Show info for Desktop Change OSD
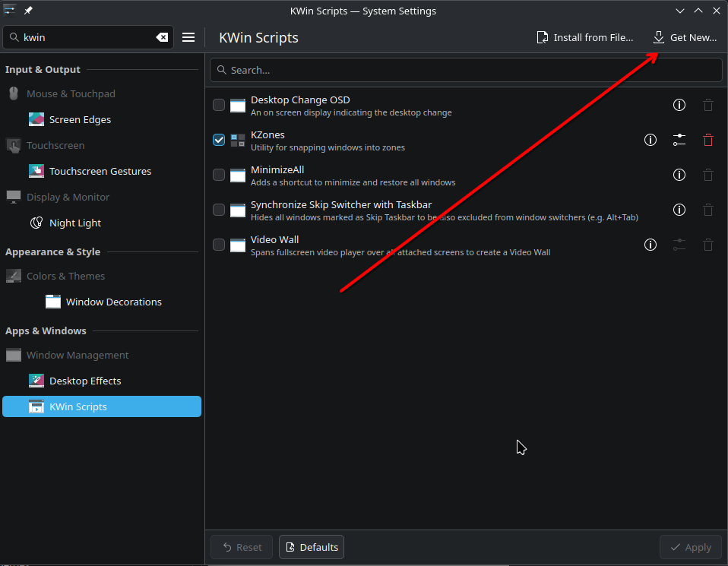Viewport: 728px width, 566px height. tap(679, 105)
